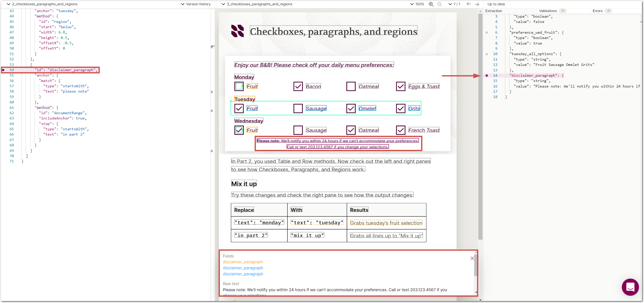644x303 pixels.
Task: Open the chat support bubble icon
Action: click(630, 287)
